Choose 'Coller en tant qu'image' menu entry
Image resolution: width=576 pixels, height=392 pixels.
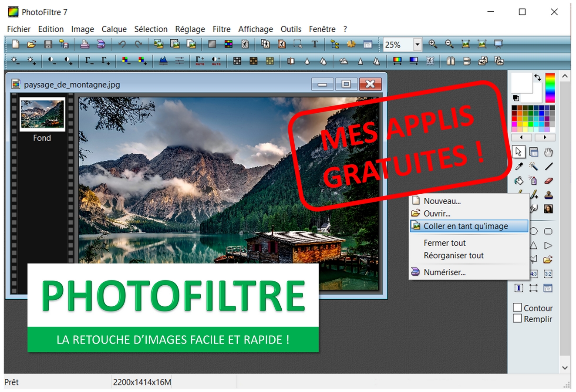point(465,226)
